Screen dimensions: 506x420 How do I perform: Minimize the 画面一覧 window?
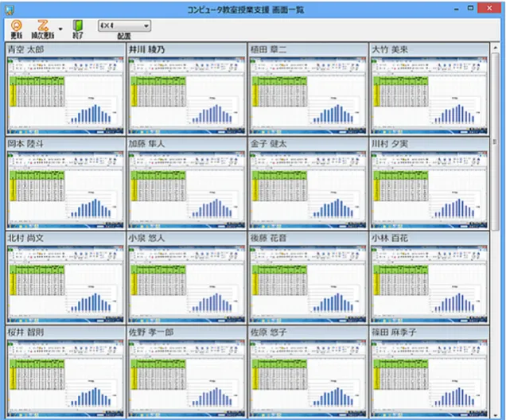tap(457, 10)
